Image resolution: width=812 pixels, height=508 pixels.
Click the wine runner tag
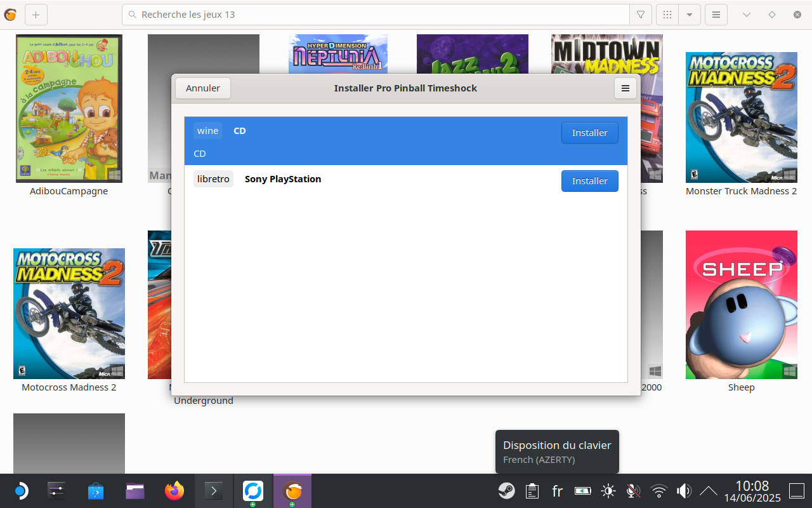(207, 131)
